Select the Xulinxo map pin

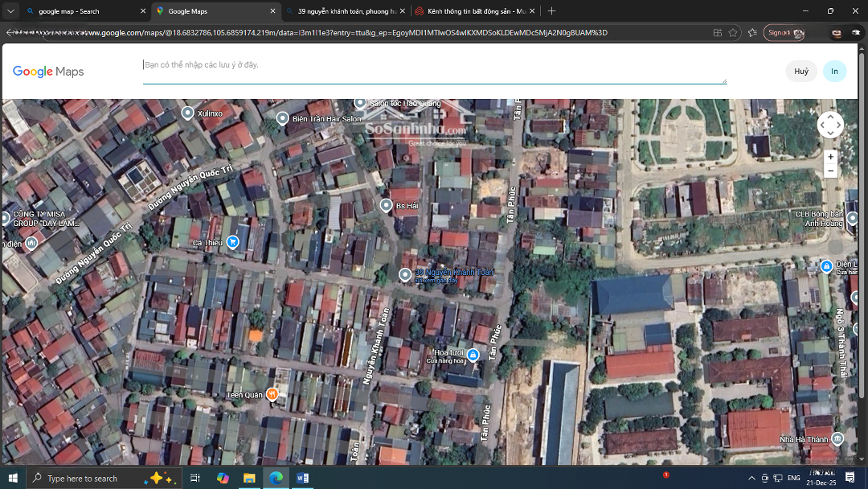click(x=188, y=113)
